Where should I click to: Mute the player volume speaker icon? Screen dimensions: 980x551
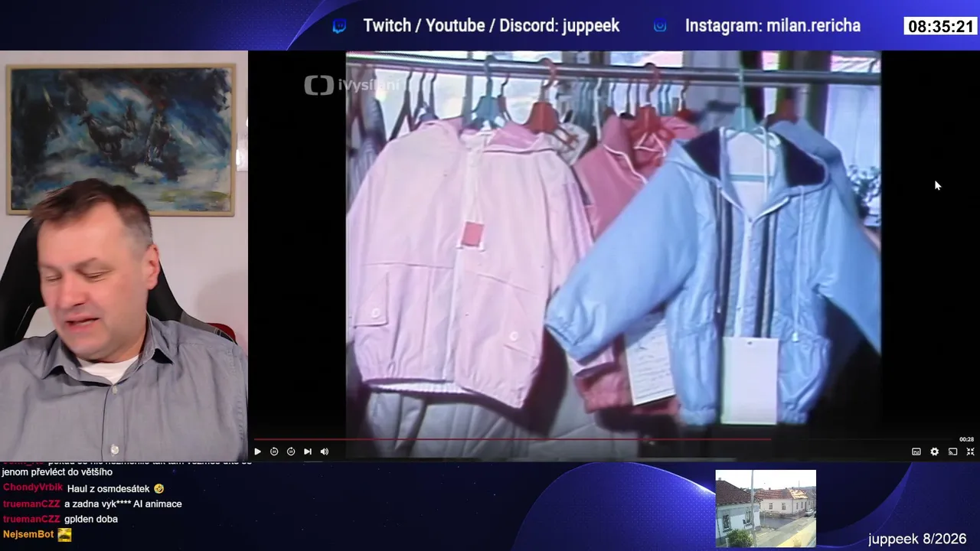pyautogui.click(x=325, y=452)
